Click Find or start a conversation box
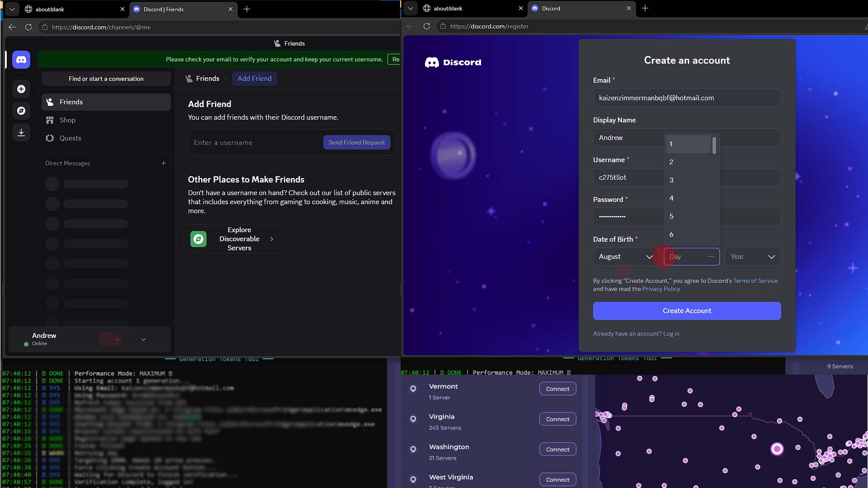 pos(106,79)
